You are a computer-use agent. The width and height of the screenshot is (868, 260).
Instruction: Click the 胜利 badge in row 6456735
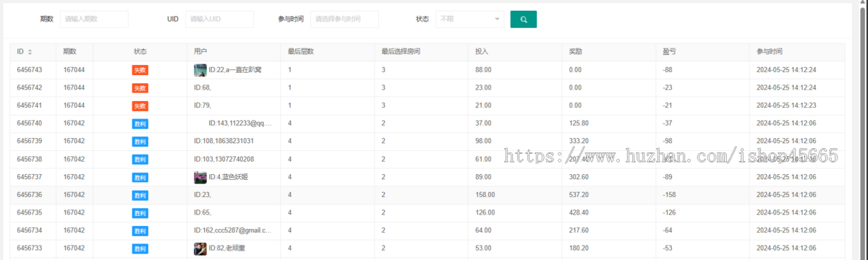click(x=140, y=213)
